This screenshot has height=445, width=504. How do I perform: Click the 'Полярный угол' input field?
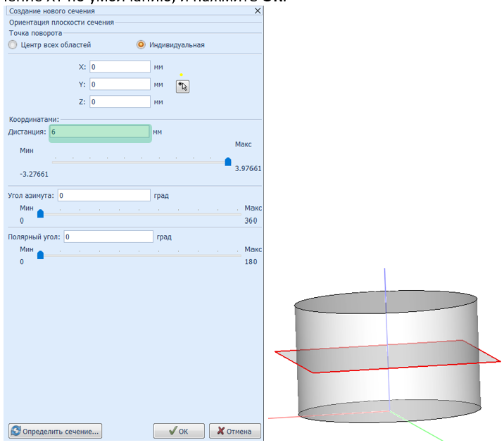pyautogui.click(x=108, y=237)
